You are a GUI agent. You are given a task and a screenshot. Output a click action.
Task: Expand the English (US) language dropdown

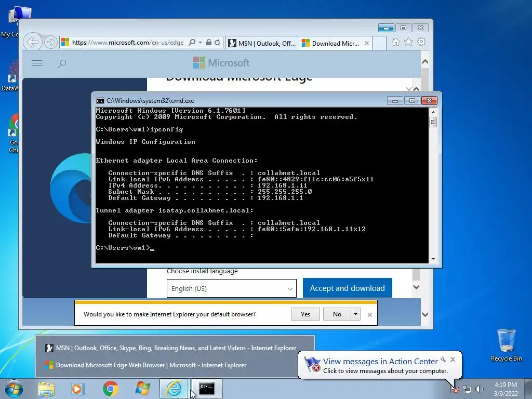(231, 288)
